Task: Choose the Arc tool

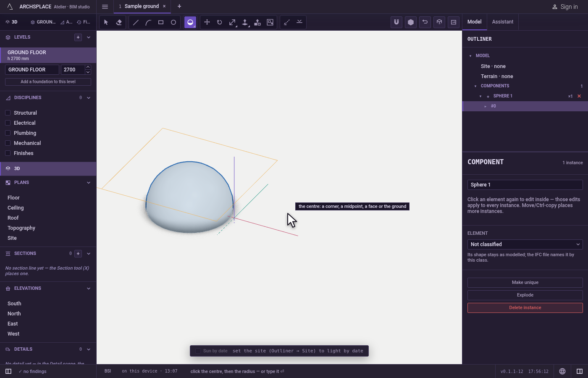Action: (148, 22)
